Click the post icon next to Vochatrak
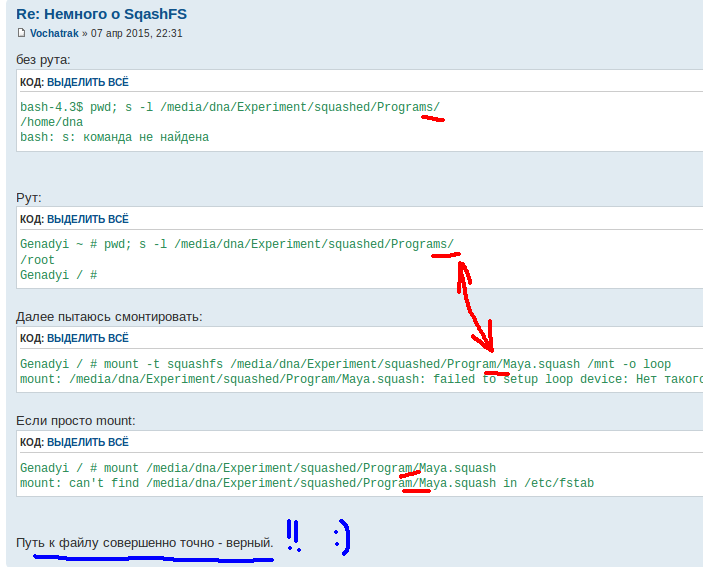 [21, 33]
